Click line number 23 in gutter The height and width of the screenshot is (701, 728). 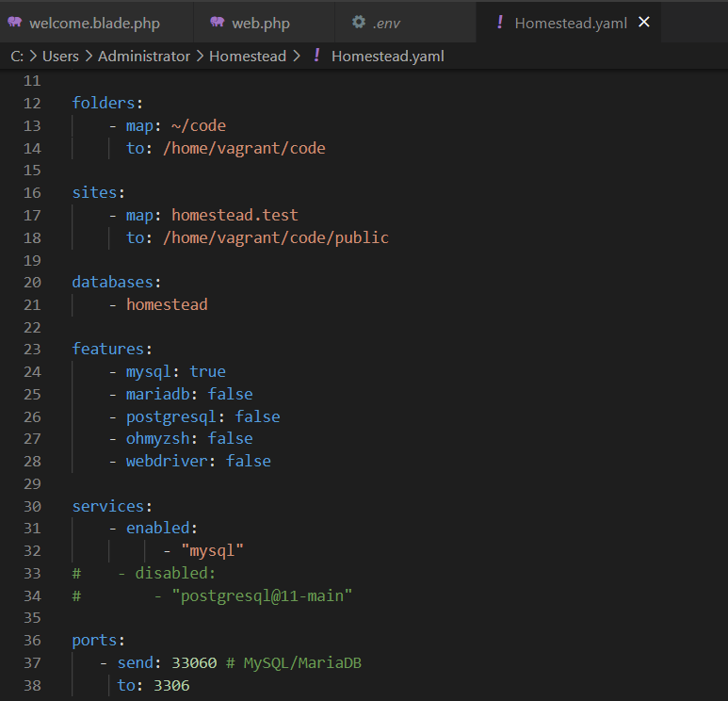32,350
